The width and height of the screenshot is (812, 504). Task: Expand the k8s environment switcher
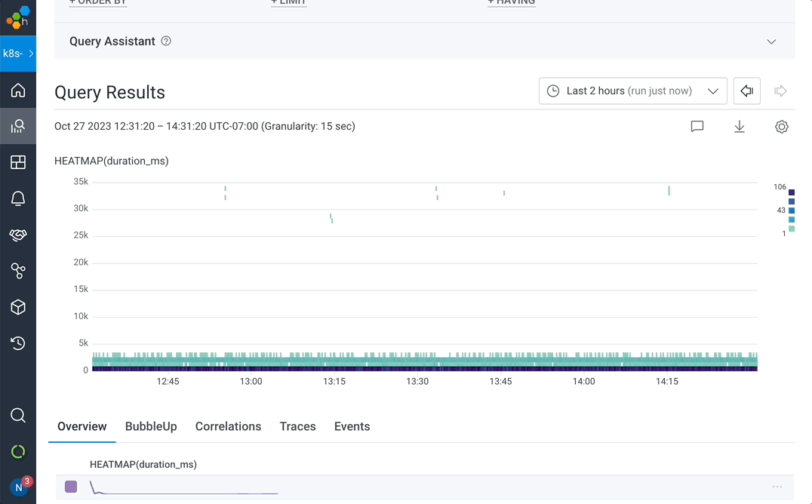point(18,54)
